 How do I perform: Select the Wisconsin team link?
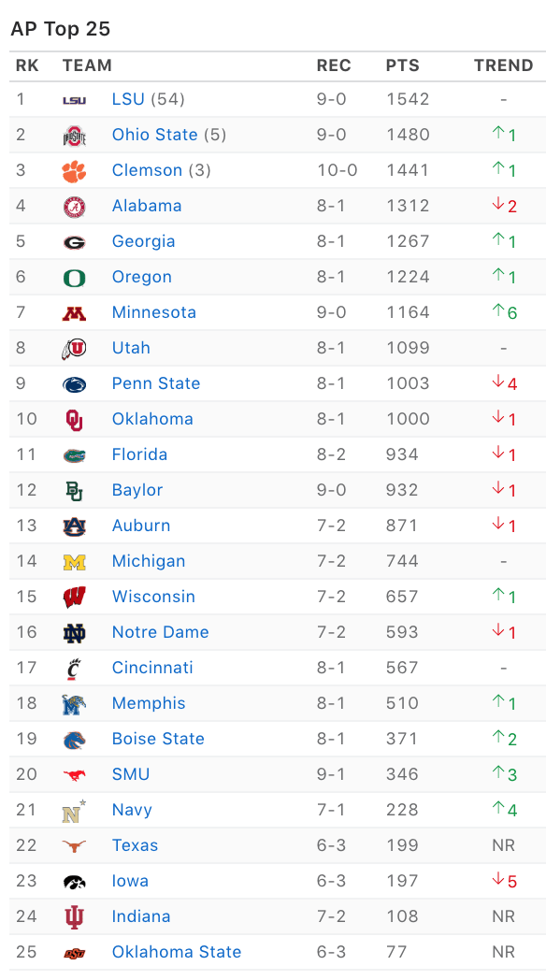(153, 597)
